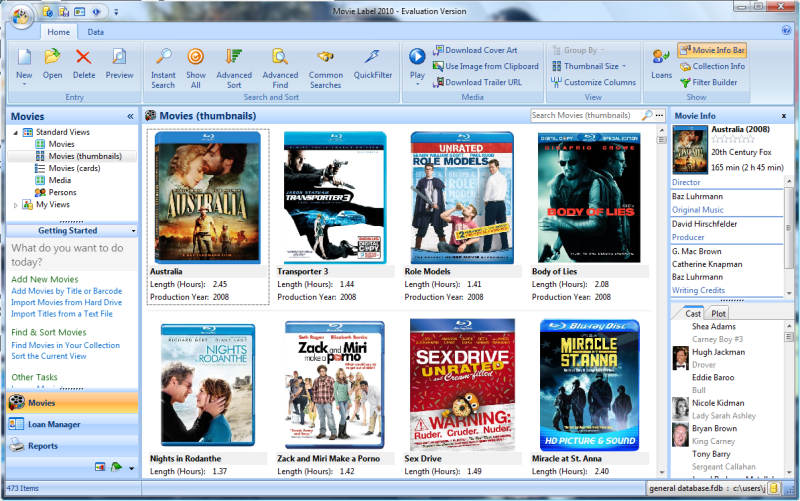
Task: Click the ribbon help icon
Action: [x=786, y=31]
